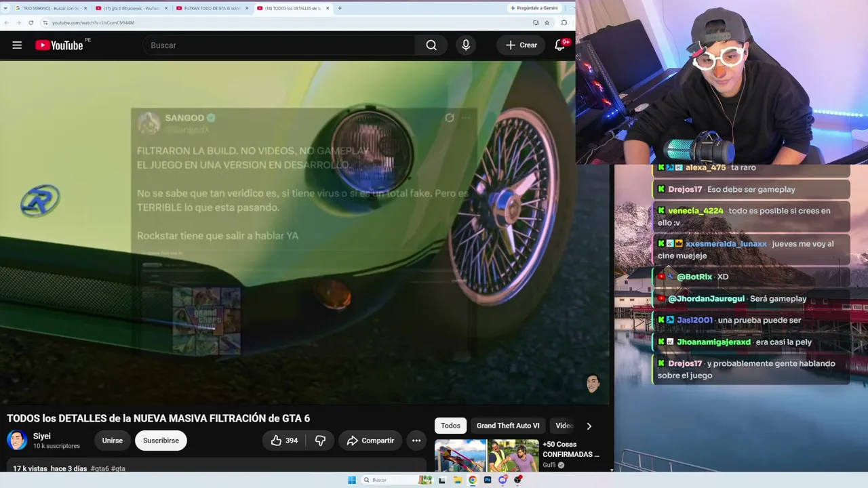
Task: Open the tab search chevron in Chrome
Action: coord(7,8)
